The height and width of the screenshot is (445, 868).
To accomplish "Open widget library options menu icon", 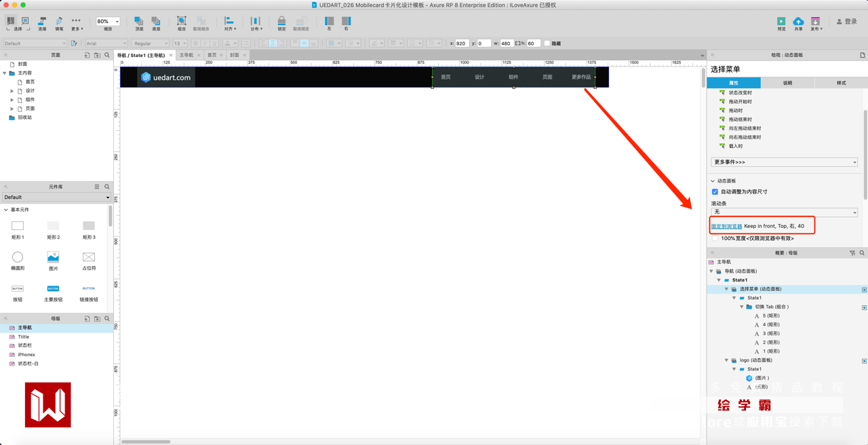I will pyautogui.click(x=97, y=187).
